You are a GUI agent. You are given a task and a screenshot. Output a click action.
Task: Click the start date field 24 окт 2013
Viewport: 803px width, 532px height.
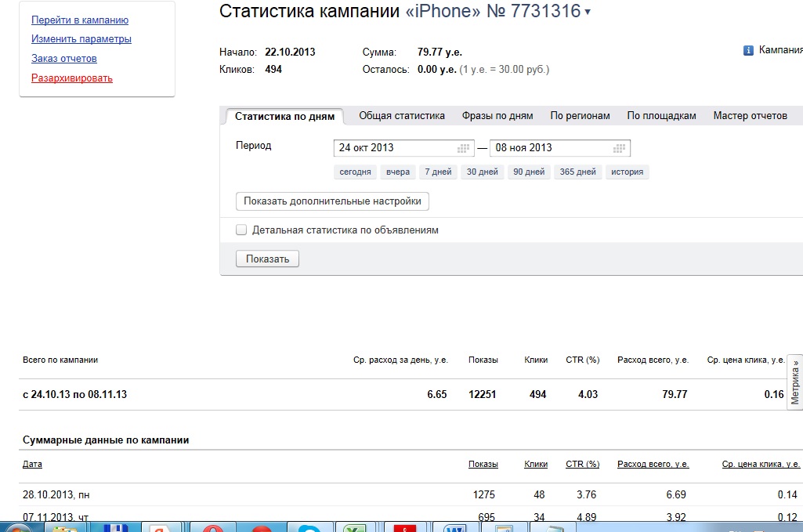point(403,148)
